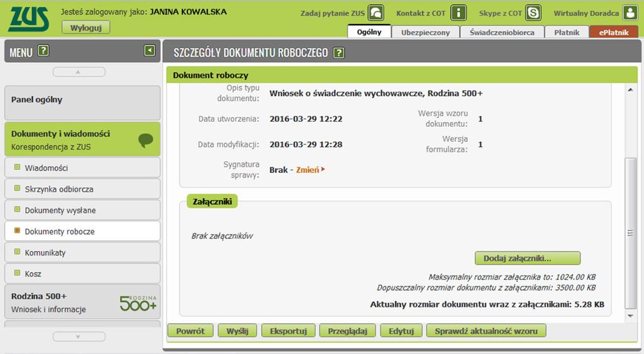The height and width of the screenshot is (354, 644).
Task: Select the ePłatnik tab
Action: coord(614,32)
